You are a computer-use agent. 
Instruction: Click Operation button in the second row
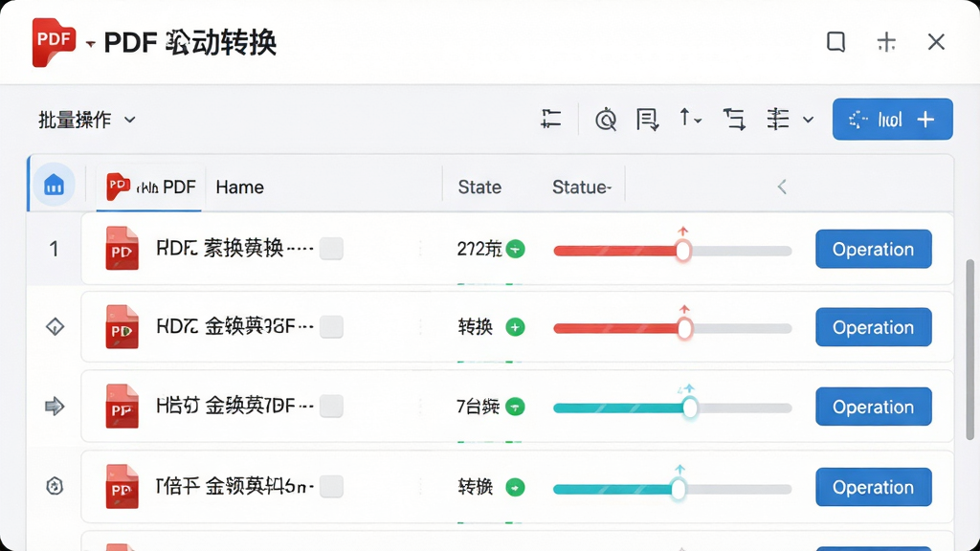873,327
